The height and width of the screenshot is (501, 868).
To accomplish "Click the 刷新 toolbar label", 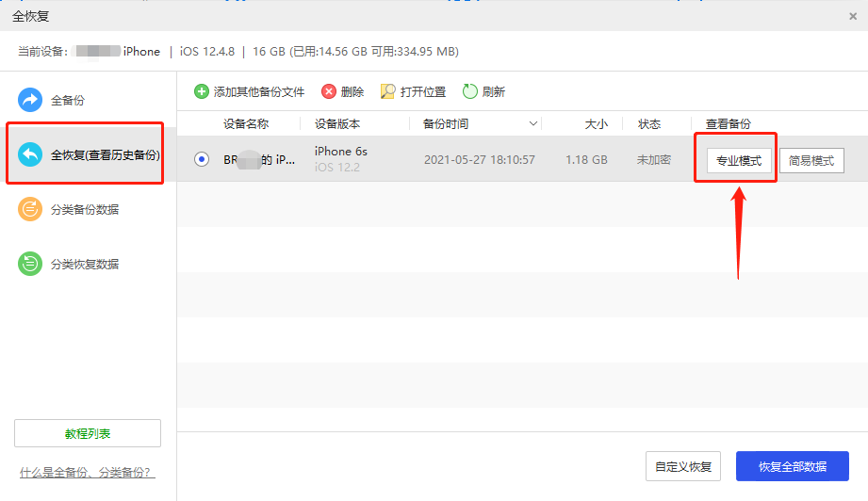I will pos(493,91).
